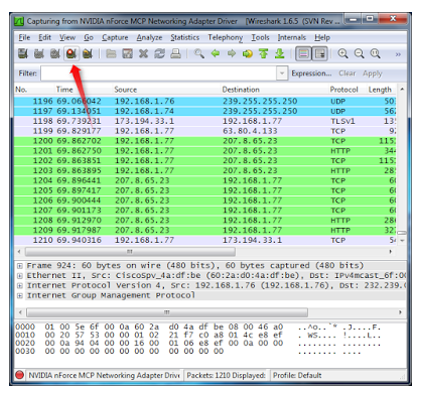Image resolution: width=435 pixels, height=394 pixels.
Task: Open the Telephony menu
Action: [x=225, y=38]
